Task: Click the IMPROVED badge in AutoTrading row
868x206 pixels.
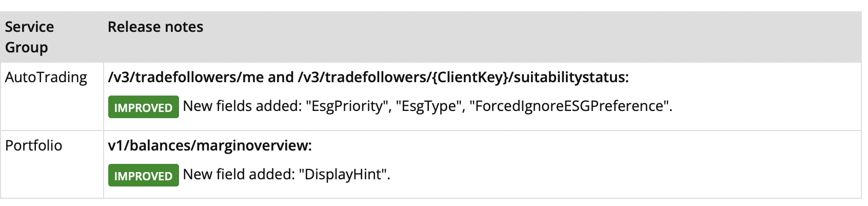Action: click(x=143, y=107)
